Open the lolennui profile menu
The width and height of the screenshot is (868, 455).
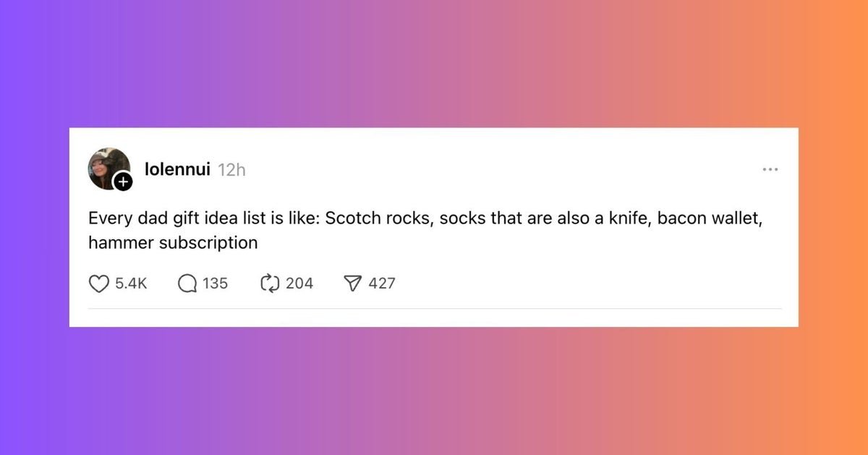[177, 169]
